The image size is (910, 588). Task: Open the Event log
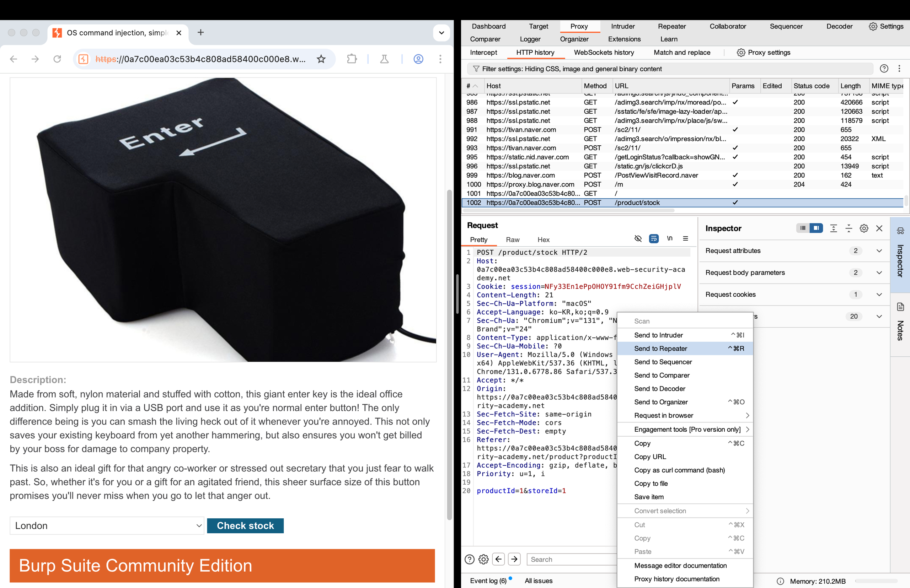(488, 581)
